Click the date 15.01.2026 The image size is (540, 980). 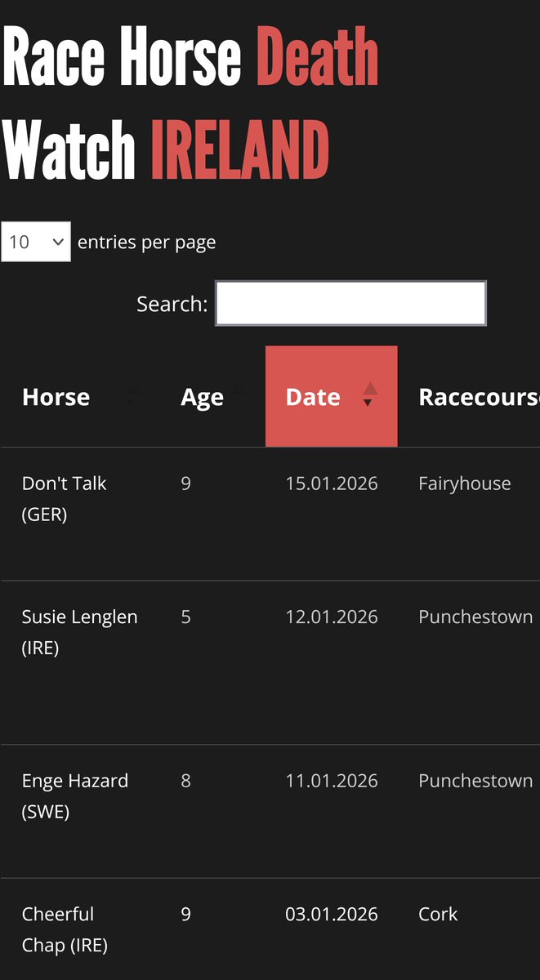click(x=332, y=483)
